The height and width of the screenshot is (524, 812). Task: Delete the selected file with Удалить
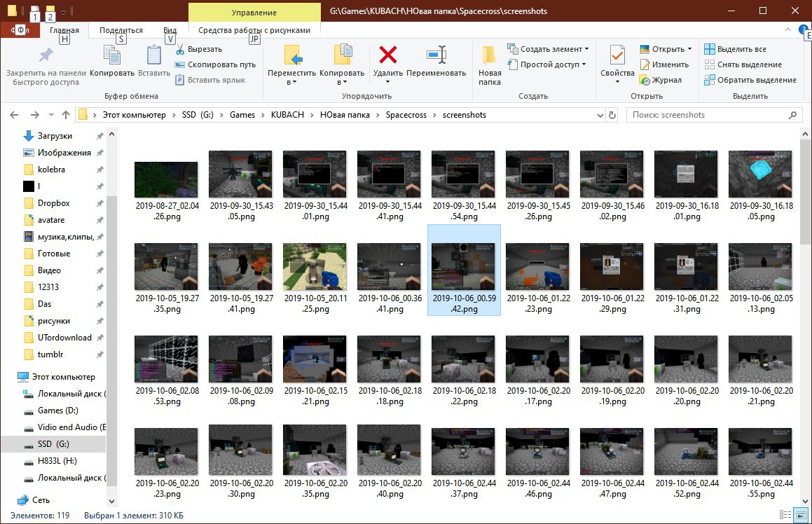click(x=388, y=57)
